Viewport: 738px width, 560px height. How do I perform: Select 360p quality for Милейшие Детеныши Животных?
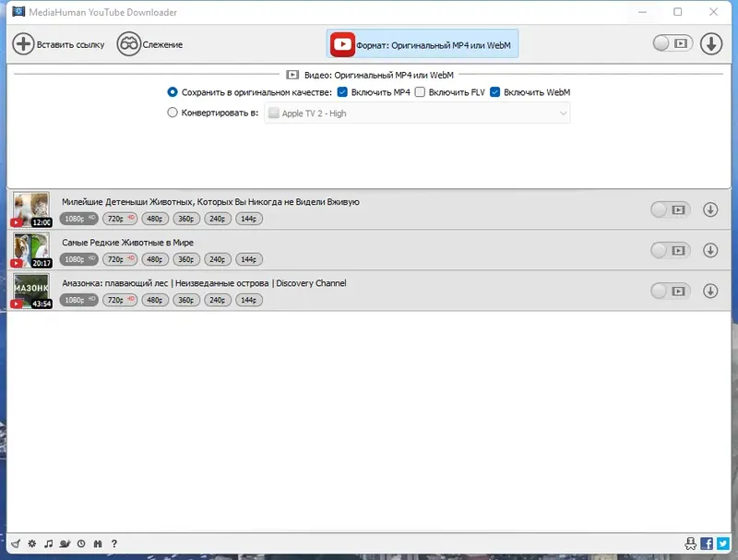tap(186, 219)
